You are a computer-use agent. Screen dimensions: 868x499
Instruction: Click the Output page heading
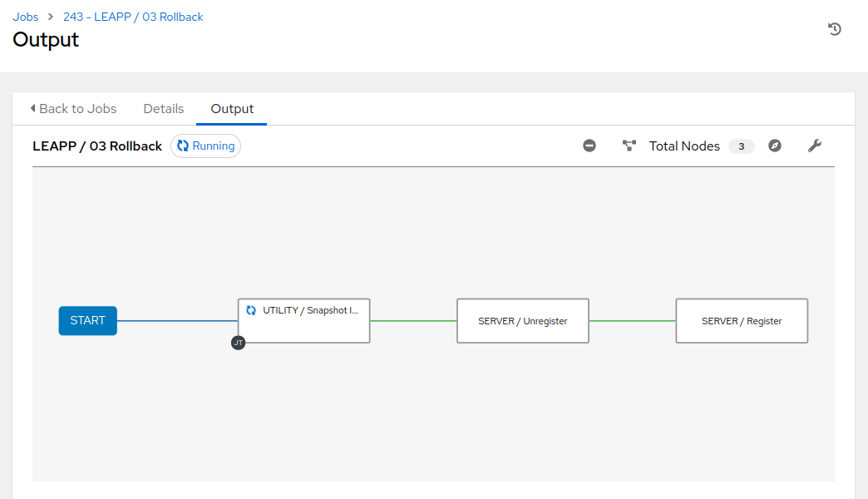click(x=46, y=39)
